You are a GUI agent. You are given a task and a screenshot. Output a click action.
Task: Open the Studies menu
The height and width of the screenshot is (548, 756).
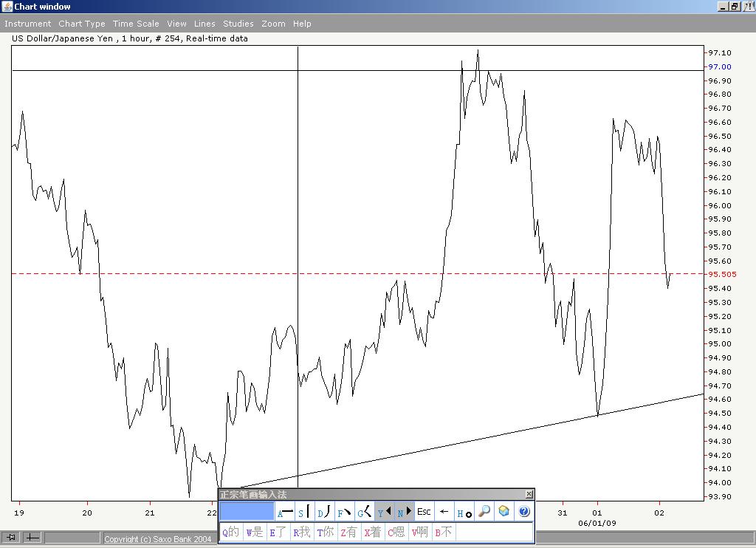[238, 24]
